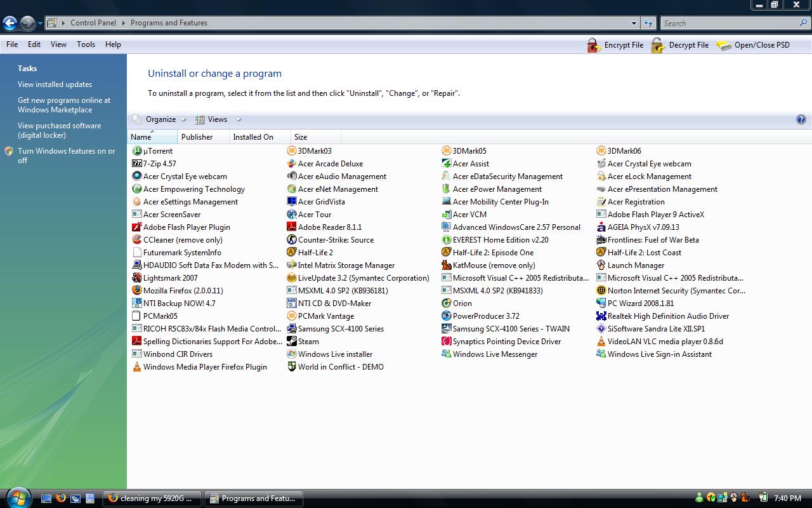Select the KatMouse (remove only) icon
This screenshot has width=812, height=508.
coord(446,265)
